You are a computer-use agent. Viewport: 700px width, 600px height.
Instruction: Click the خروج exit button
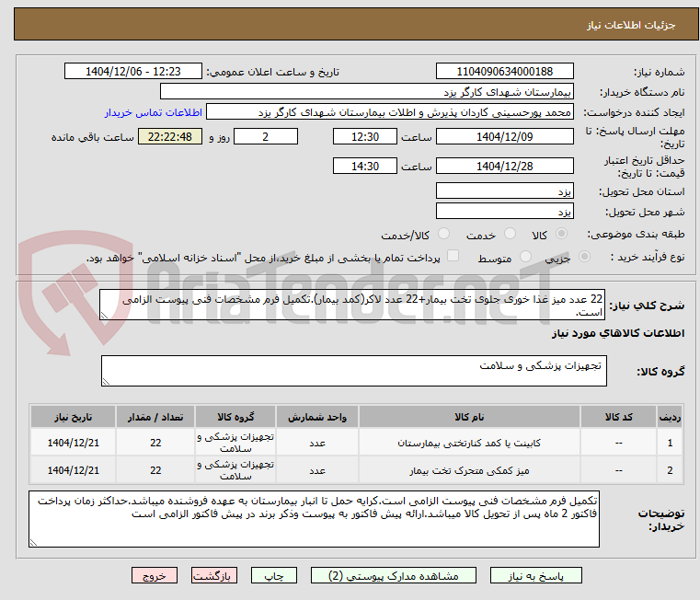click(x=154, y=575)
